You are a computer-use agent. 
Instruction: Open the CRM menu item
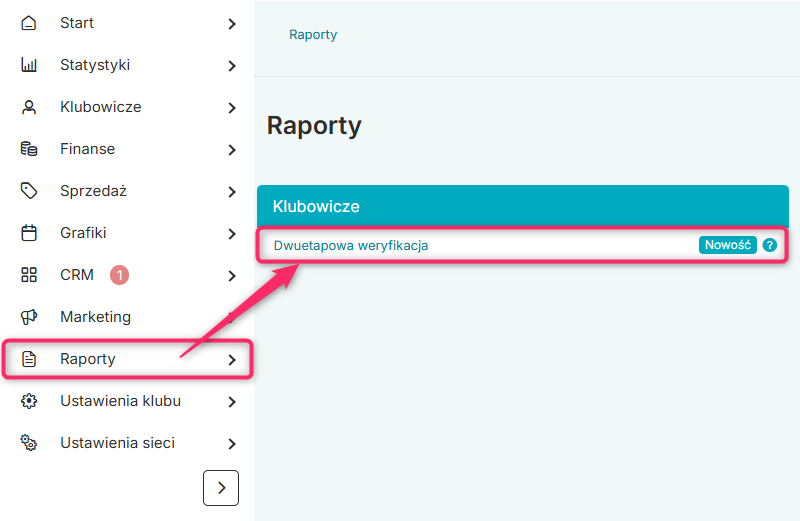pyautogui.click(x=128, y=275)
